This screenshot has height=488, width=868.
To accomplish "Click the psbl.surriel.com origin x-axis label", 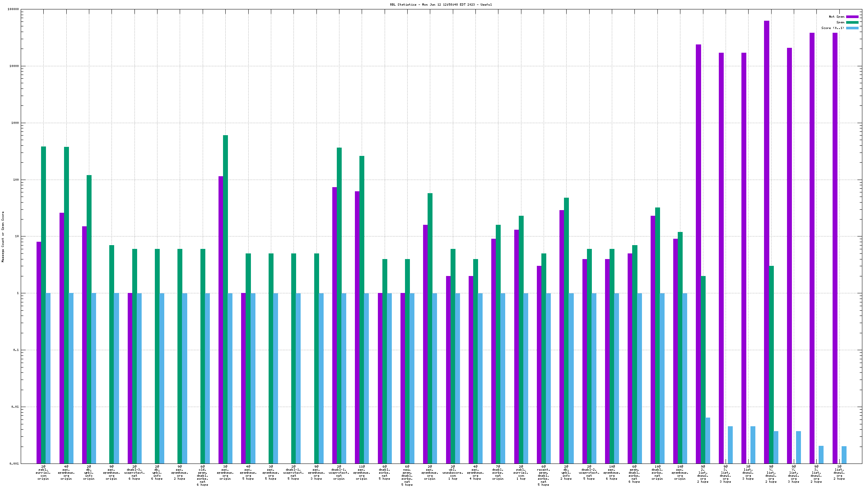I will (x=43, y=473).
